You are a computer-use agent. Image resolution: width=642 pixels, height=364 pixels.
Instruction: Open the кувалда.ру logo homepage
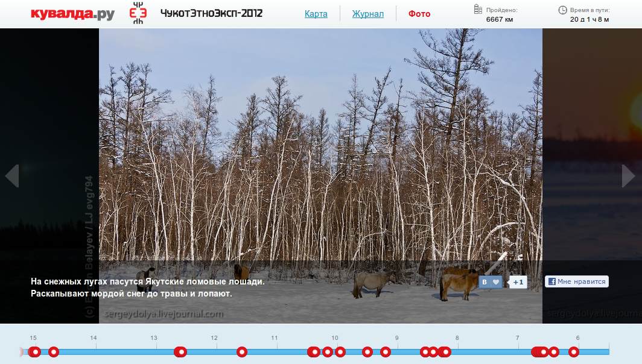[x=72, y=13]
